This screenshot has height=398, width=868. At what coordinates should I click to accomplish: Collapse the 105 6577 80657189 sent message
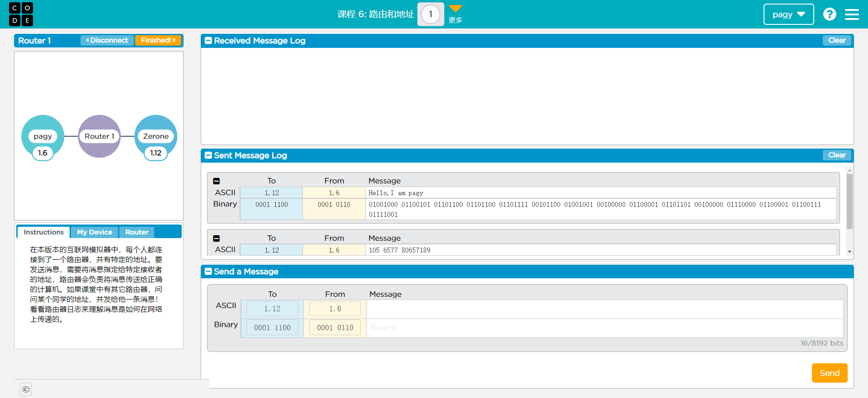coord(217,239)
